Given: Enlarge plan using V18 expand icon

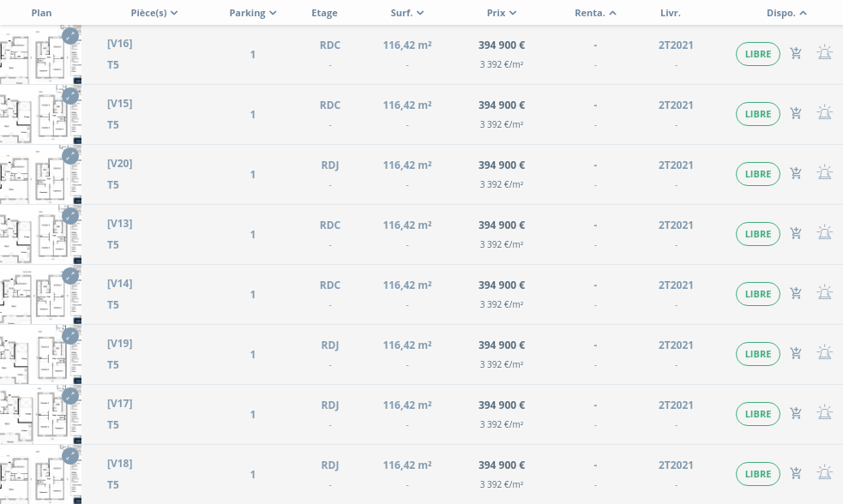Looking at the screenshot, I should click(70, 456).
